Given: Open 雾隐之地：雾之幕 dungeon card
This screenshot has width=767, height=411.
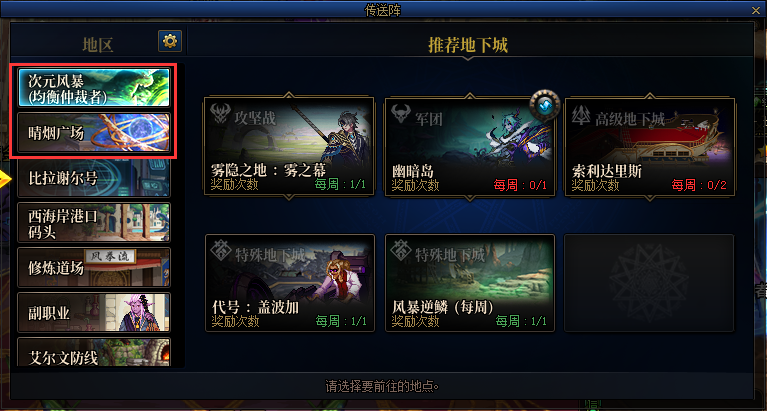Looking at the screenshot, I should (290, 146).
